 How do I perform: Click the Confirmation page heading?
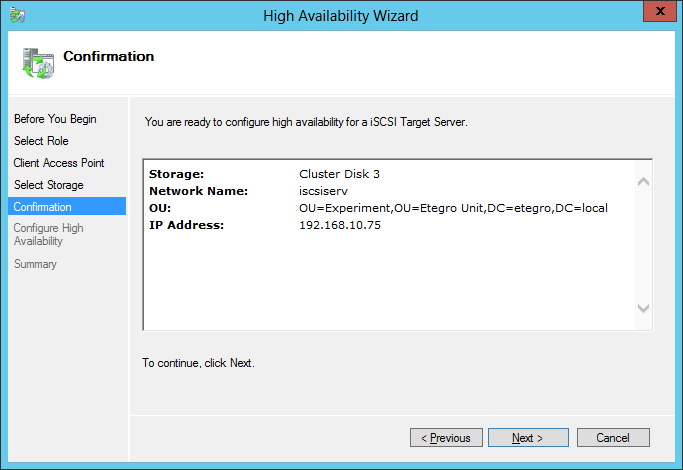tap(108, 57)
